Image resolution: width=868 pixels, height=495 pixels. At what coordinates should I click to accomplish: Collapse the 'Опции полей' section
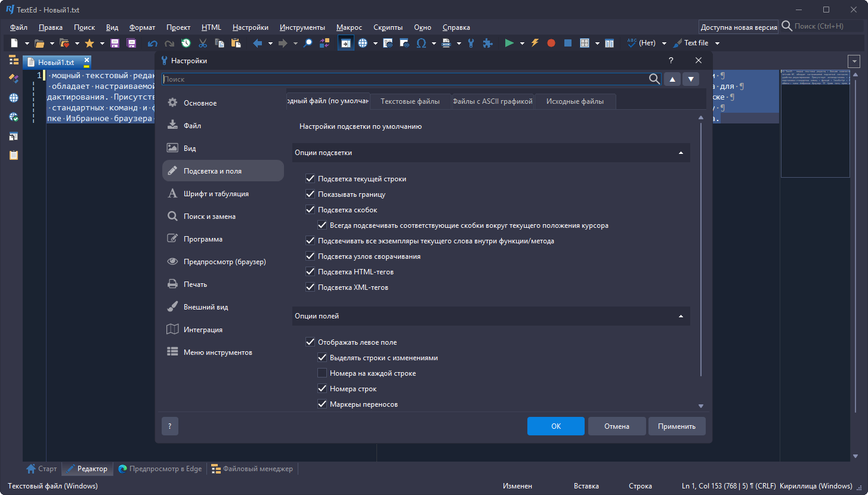point(681,316)
